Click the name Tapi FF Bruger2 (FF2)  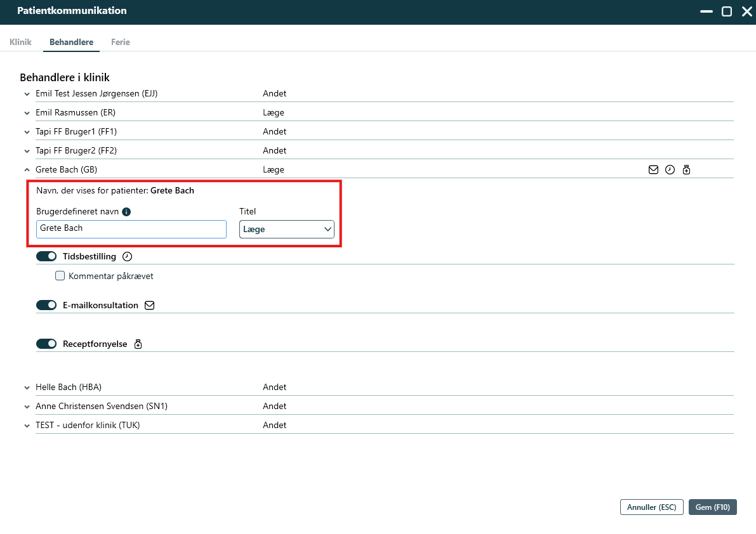[x=76, y=151]
